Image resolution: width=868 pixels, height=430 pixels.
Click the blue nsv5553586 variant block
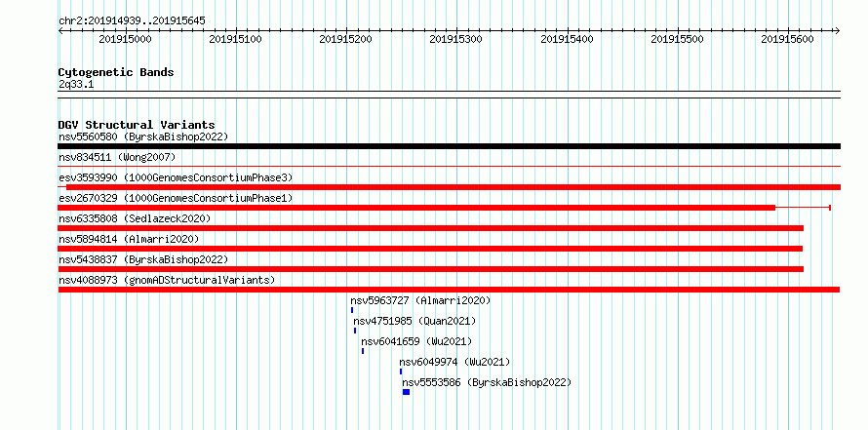pyautogui.click(x=407, y=392)
